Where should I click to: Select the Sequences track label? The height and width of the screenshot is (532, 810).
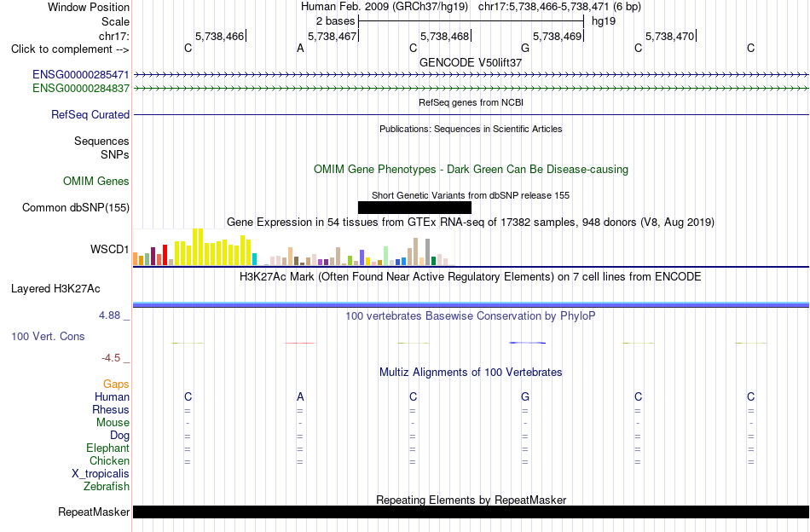[x=101, y=141]
